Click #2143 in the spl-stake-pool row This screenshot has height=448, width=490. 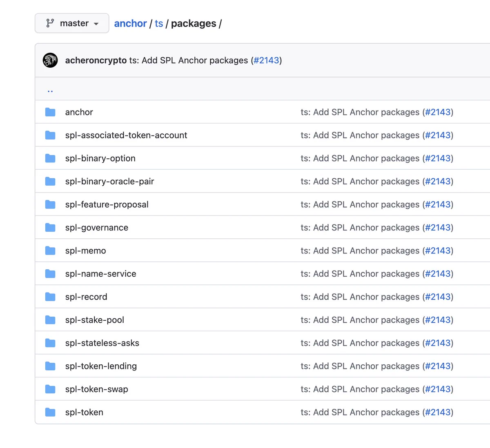pyautogui.click(x=438, y=320)
